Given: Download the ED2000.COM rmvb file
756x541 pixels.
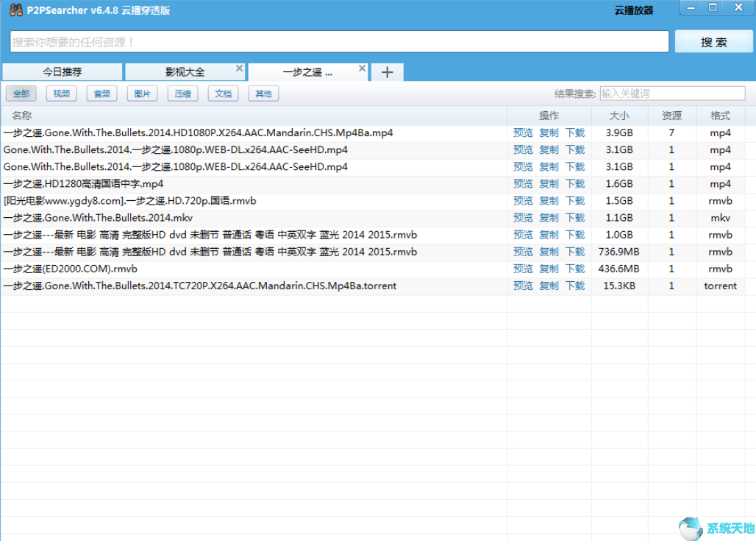Looking at the screenshot, I should click(x=575, y=269).
